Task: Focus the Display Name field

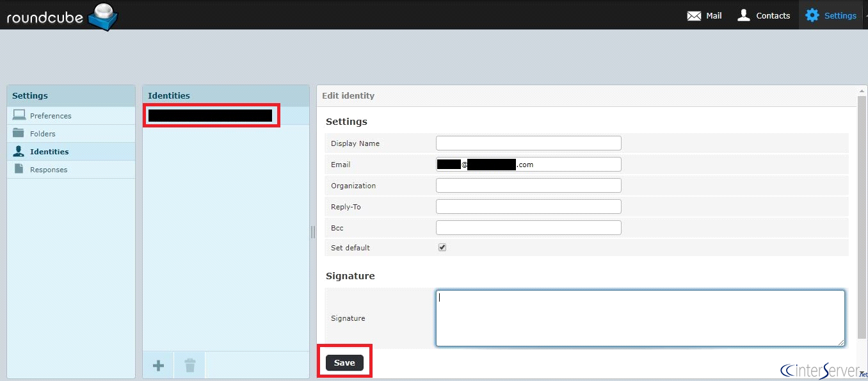Action: pos(529,143)
